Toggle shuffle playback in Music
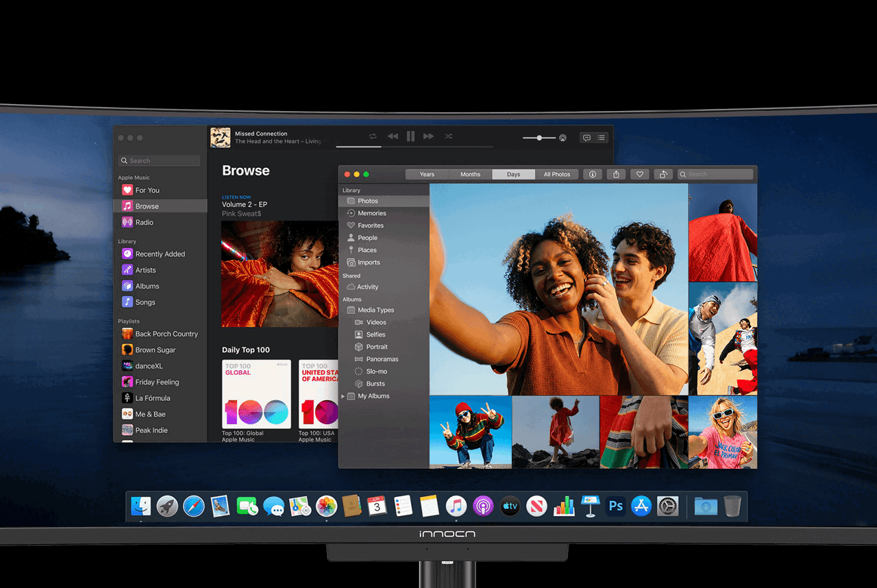 pyautogui.click(x=448, y=136)
